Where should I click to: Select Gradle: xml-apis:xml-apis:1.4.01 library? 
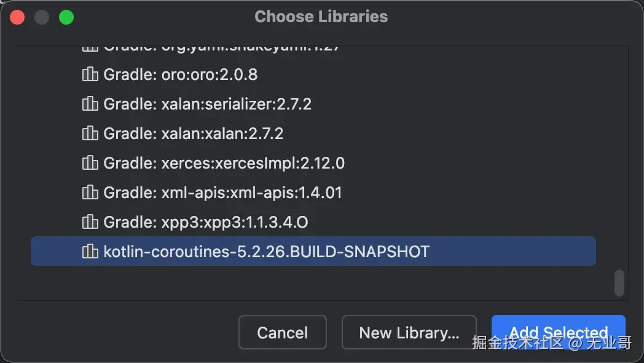[222, 193]
